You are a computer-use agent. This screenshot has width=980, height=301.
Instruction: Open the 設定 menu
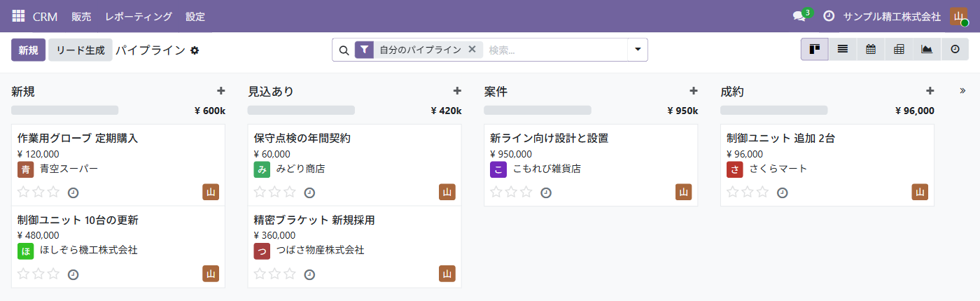click(x=196, y=16)
